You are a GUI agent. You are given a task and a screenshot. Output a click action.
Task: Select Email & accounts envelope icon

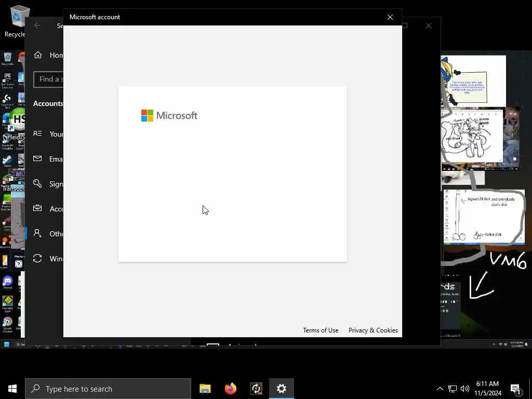[37, 158]
